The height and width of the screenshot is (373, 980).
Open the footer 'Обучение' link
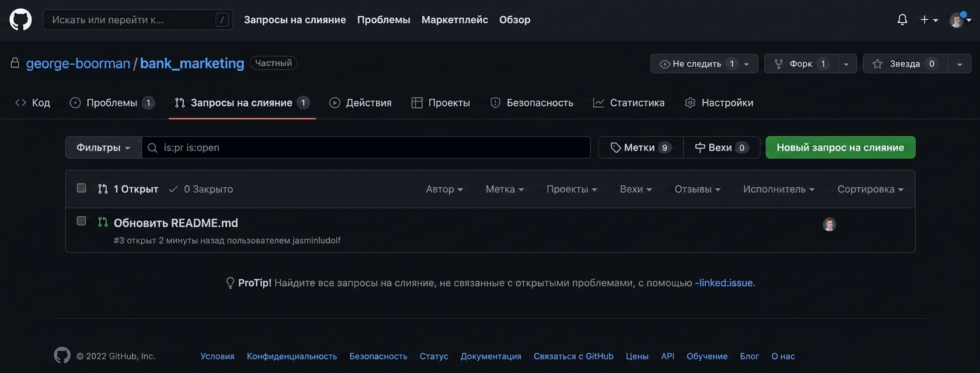pyautogui.click(x=707, y=356)
